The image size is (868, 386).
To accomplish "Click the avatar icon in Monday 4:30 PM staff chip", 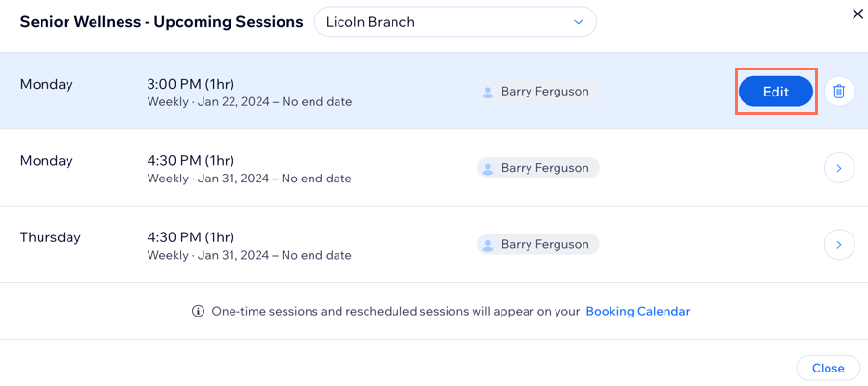I will point(488,168).
